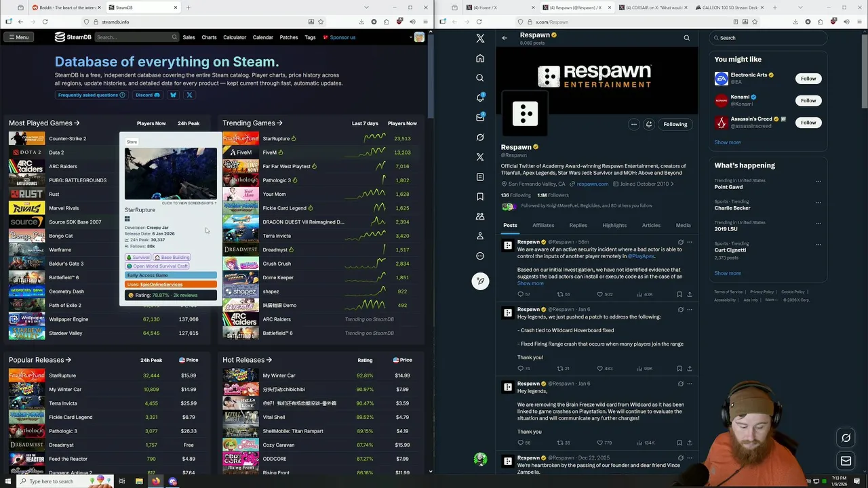This screenshot has height=488, width=868.
Task: Open Firefox from the Windows taskbar
Action: [x=156, y=481]
